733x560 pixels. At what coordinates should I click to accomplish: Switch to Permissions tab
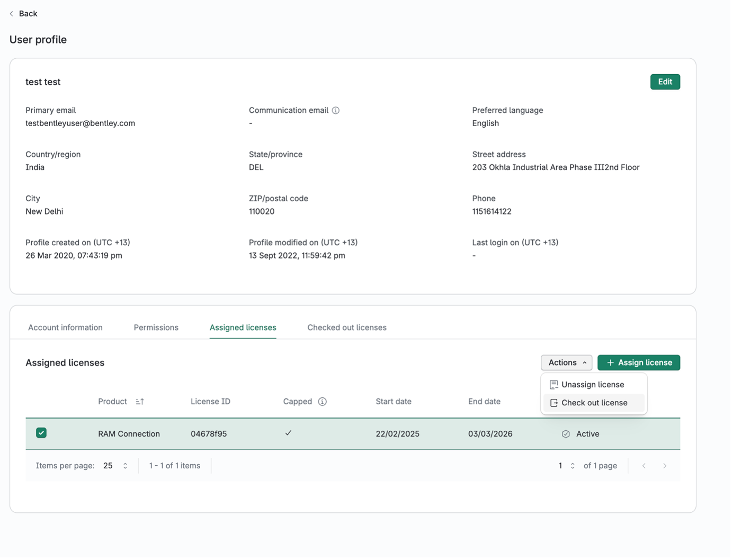156,327
